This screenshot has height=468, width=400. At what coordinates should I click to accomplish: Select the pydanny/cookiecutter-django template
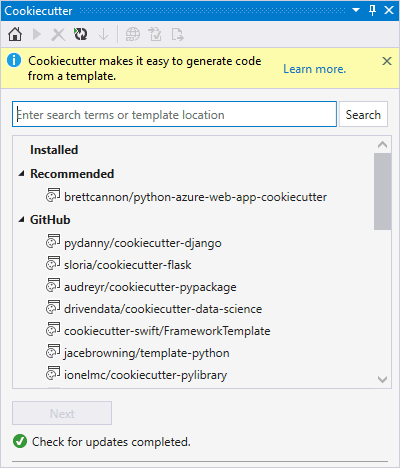pyautogui.click(x=143, y=243)
